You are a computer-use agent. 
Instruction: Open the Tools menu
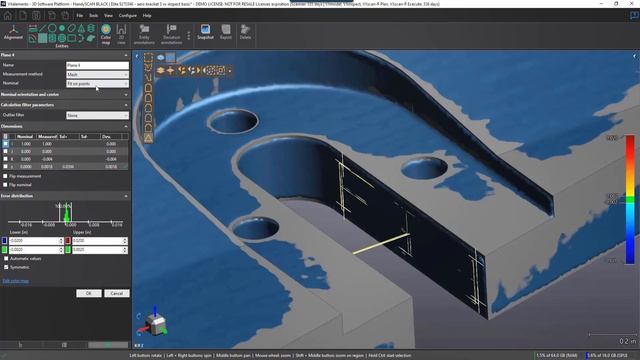(93, 16)
